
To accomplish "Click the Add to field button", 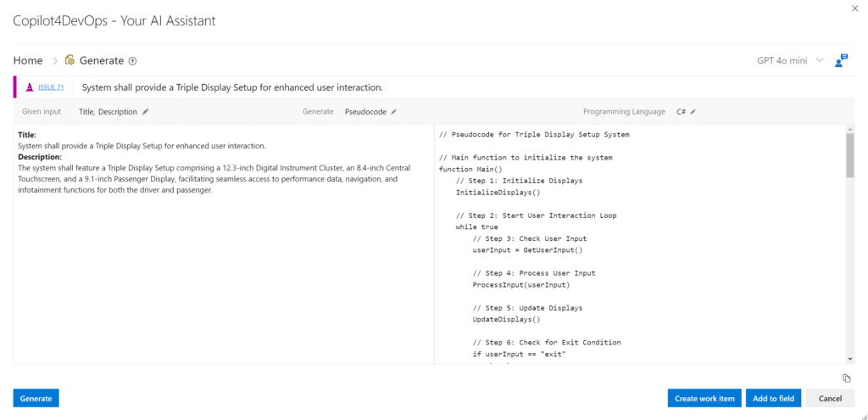I will pyautogui.click(x=773, y=399).
